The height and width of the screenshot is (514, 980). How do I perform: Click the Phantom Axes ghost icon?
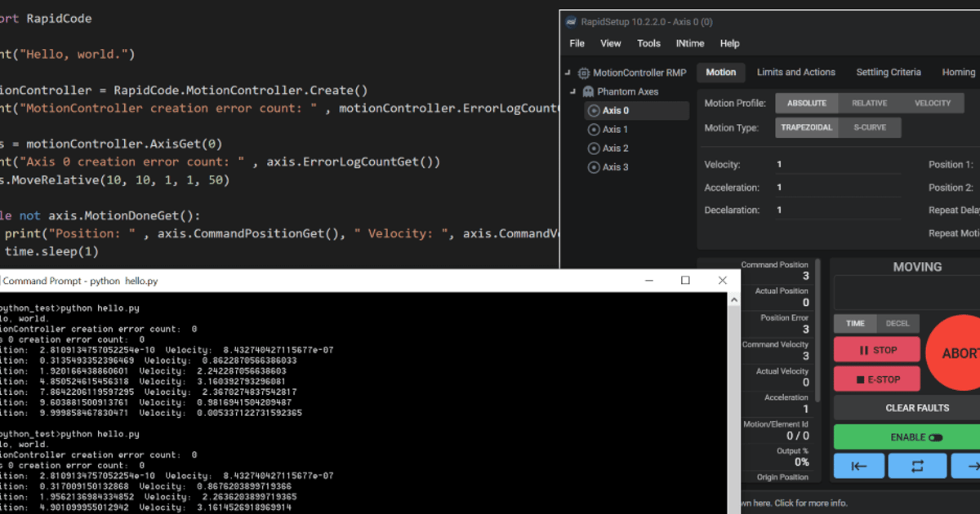click(x=588, y=91)
